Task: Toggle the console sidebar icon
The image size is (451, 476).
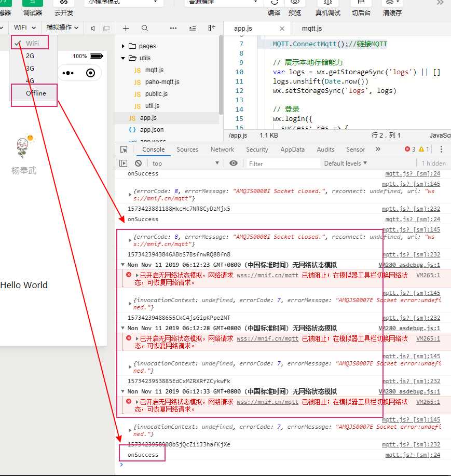Action: 123,164
